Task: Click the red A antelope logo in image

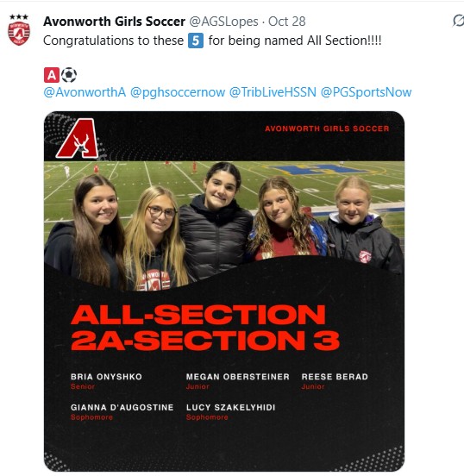Action: coord(78,139)
